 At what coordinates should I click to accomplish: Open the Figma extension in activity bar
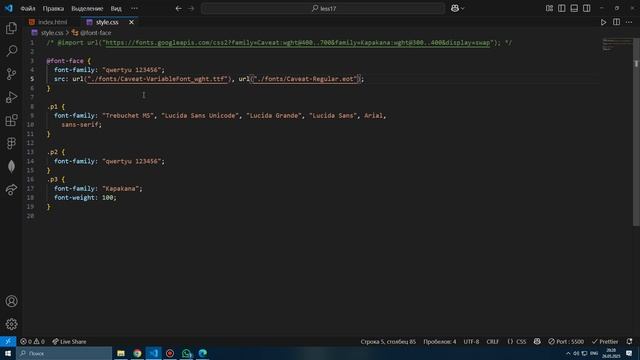[x=11, y=143]
